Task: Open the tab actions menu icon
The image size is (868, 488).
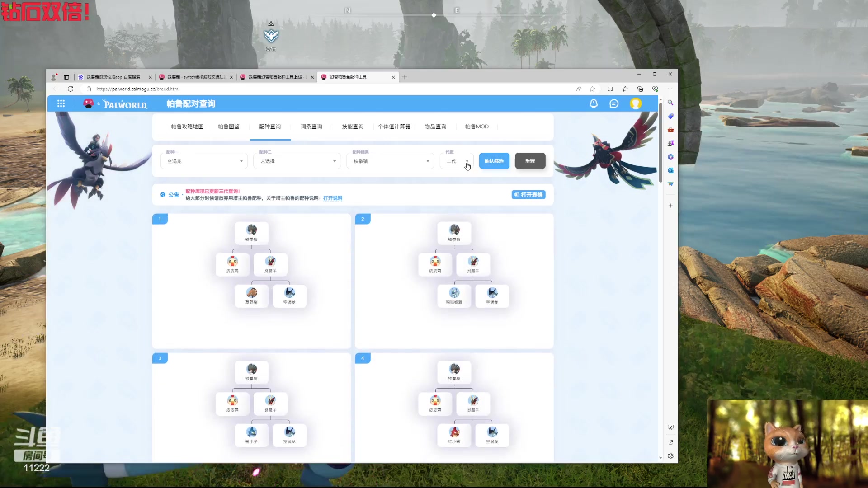Action: click(x=66, y=77)
